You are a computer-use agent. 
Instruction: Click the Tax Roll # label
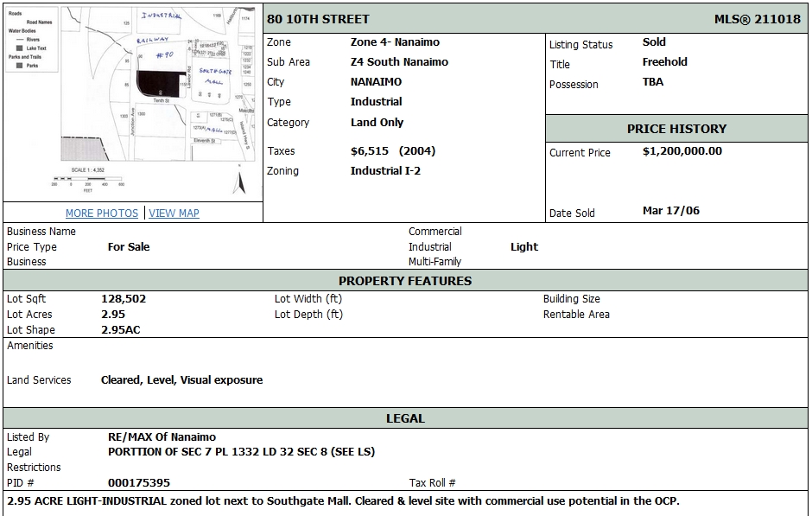pos(432,483)
